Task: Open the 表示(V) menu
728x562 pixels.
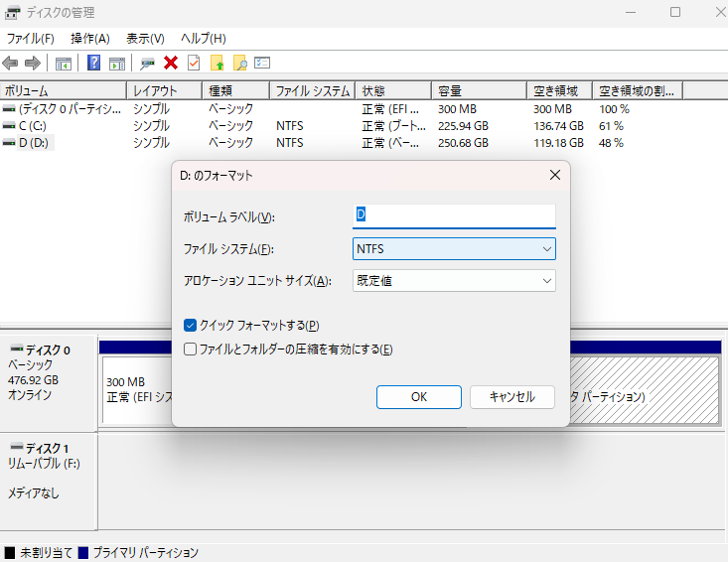Action: (x=145, y=38)
